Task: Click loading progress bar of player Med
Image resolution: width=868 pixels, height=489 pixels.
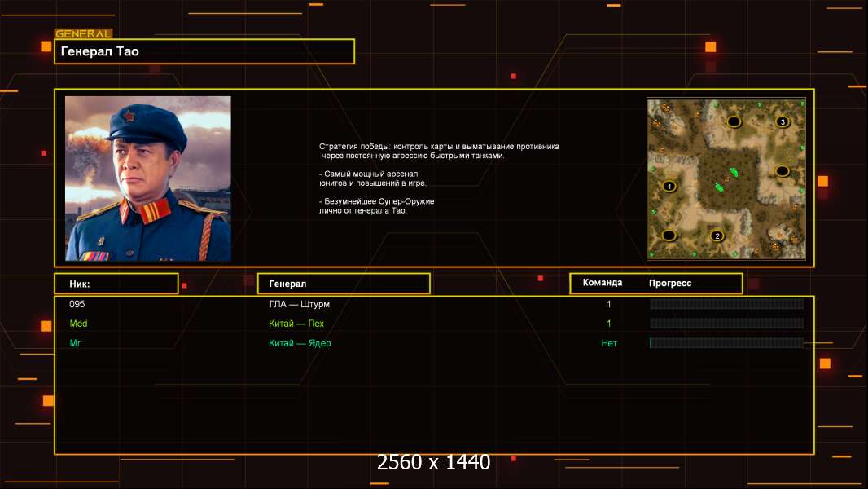Action: point(727,324)
